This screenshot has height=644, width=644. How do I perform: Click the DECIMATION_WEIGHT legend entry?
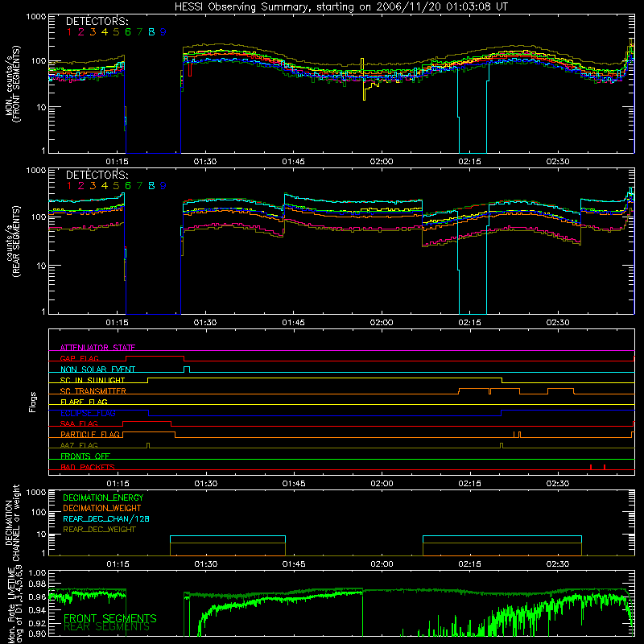[x=102, y=508]
